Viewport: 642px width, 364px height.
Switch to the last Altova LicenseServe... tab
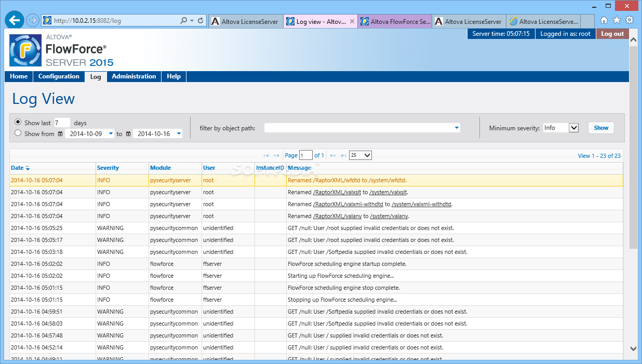click(x=543, y=22)
